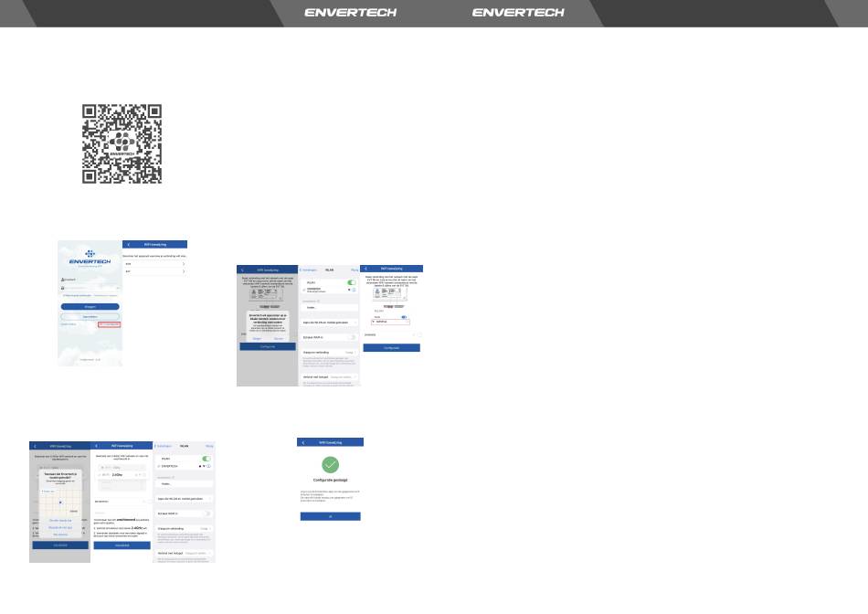Image resolution: width=868 pixels, height=614 pixels.
Task: Open the EVB row chevron
Action: pos(184,263)
